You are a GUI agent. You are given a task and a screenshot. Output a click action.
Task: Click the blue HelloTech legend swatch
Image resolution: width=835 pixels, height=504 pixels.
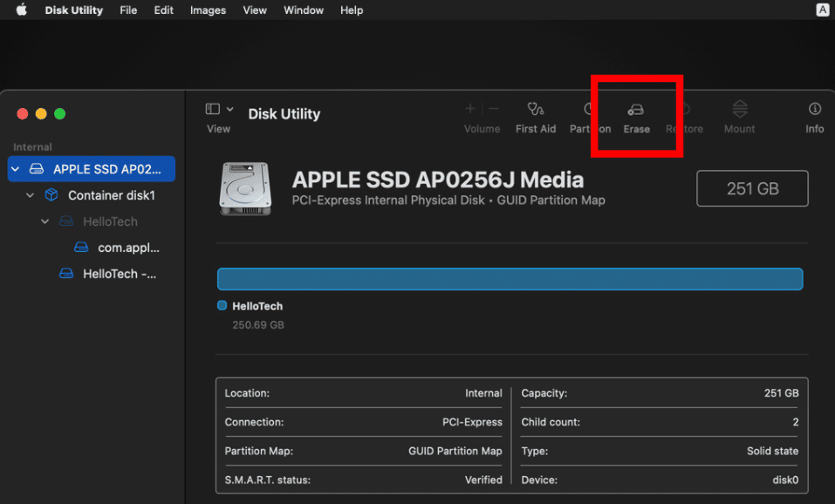(222, 305)
